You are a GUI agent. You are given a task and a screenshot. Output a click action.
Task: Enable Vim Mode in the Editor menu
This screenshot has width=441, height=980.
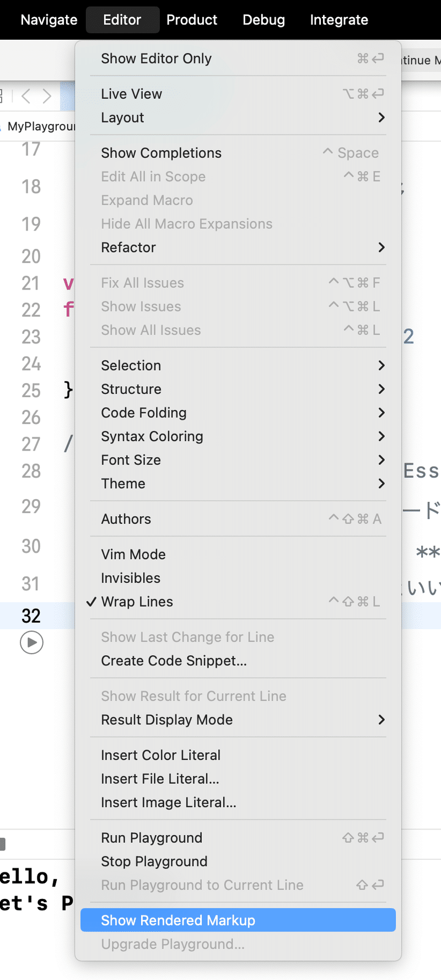tap(238, 554)
